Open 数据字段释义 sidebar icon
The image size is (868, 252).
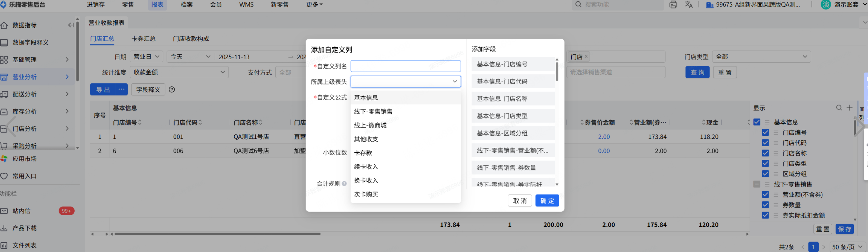[x=4, y=43]
